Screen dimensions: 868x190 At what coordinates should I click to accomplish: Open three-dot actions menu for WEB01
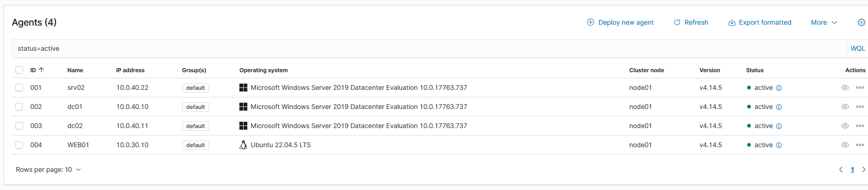tap(860, 145)
